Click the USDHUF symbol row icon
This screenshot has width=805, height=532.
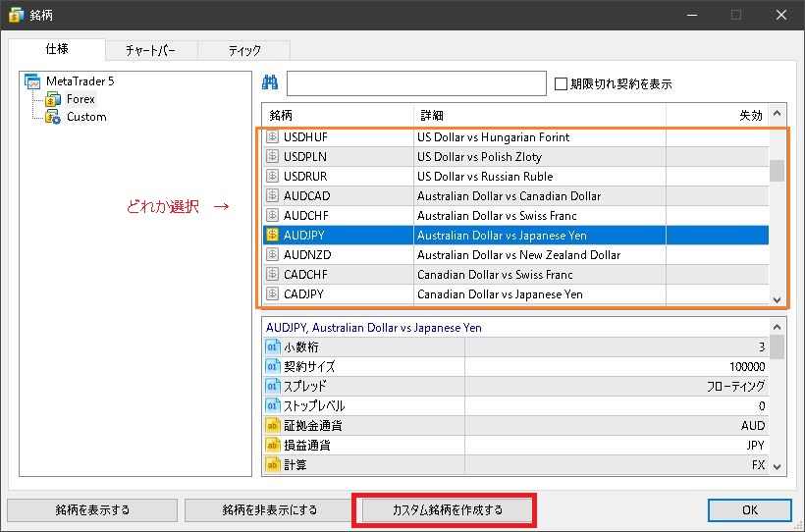(272, 137)
